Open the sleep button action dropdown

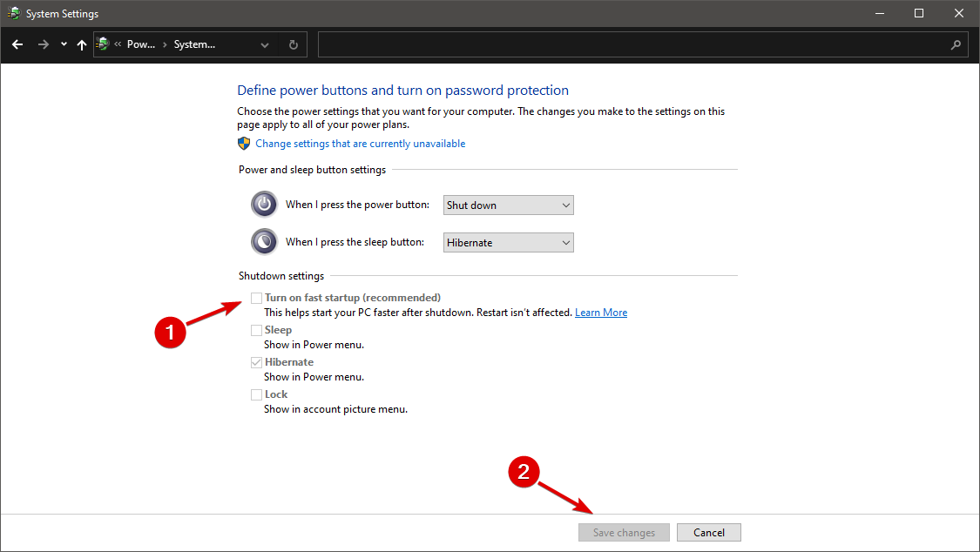(x=508, y=242)
